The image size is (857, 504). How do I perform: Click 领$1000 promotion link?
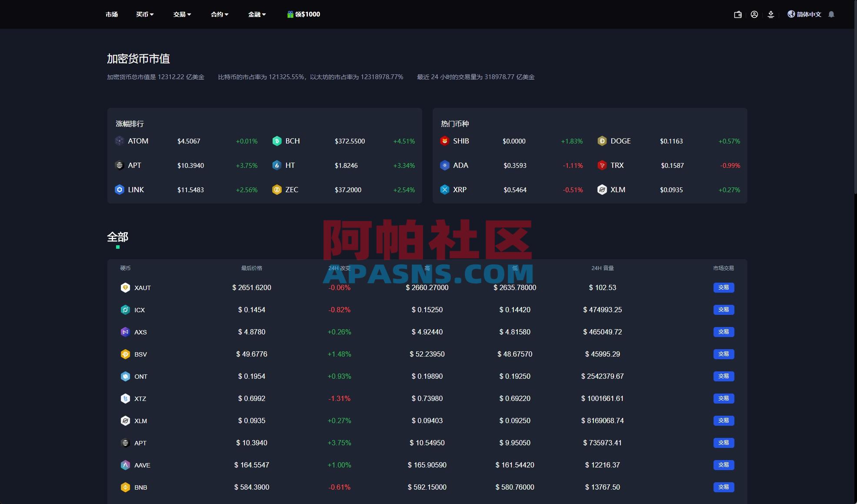(307, 14)
